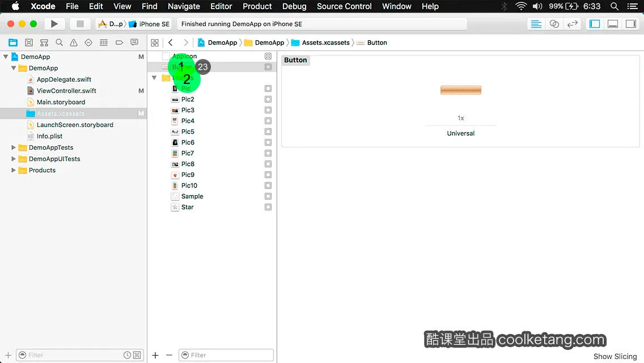Open LaunchScreen.storyboard
The width and height of the screenshot is (644, 363).
75,125
